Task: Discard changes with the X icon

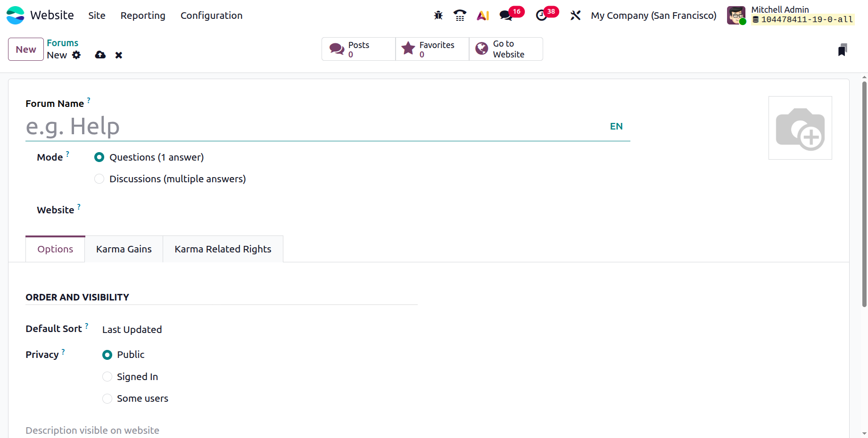Action: click(119, 55)
